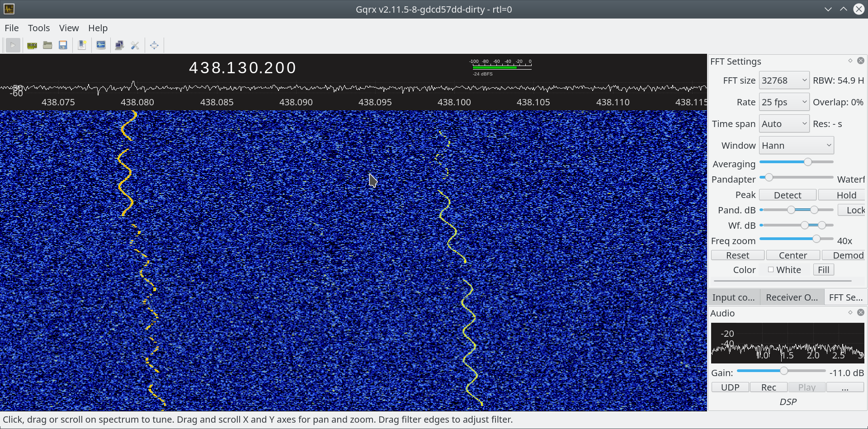Toggle the Peak Detect button

point(787,195)
